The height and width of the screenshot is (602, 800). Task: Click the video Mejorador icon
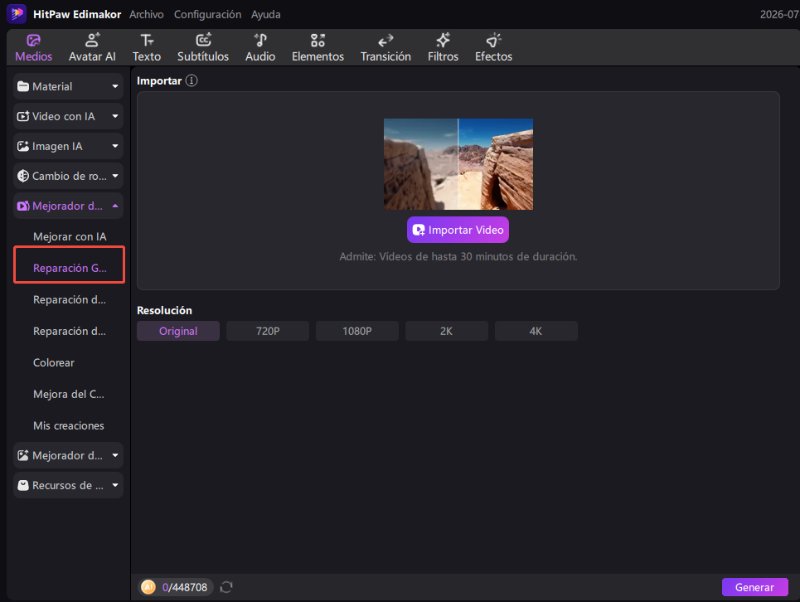[23, 206]
